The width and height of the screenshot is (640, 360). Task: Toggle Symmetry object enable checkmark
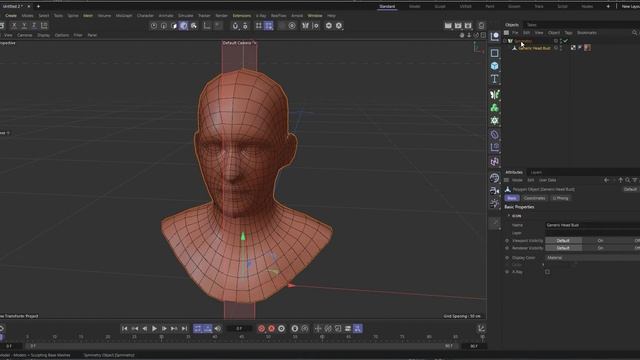565,41
